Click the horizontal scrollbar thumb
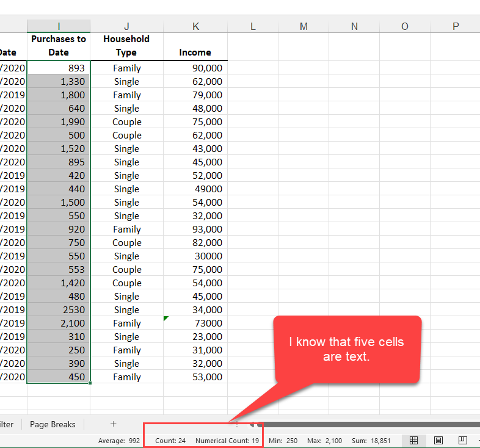Image resolution: width=480 pixels, height=448 pixels. (369, 424)
